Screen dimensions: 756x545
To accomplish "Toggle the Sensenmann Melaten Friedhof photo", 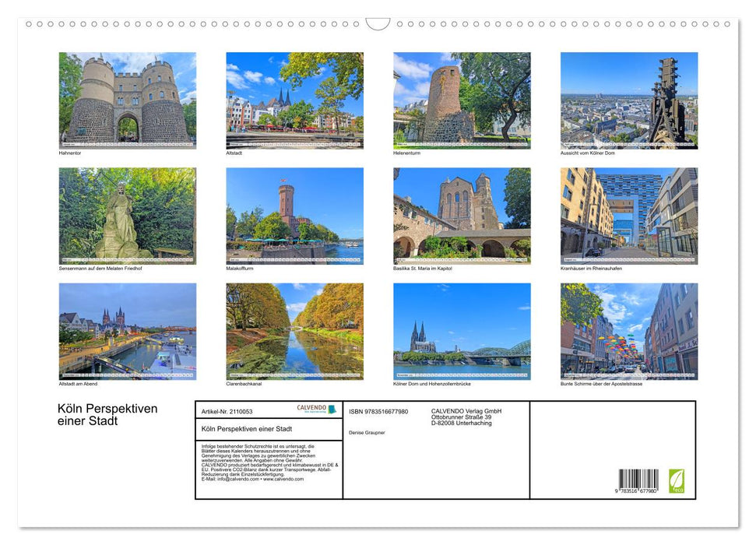I will tap(128, 215).
